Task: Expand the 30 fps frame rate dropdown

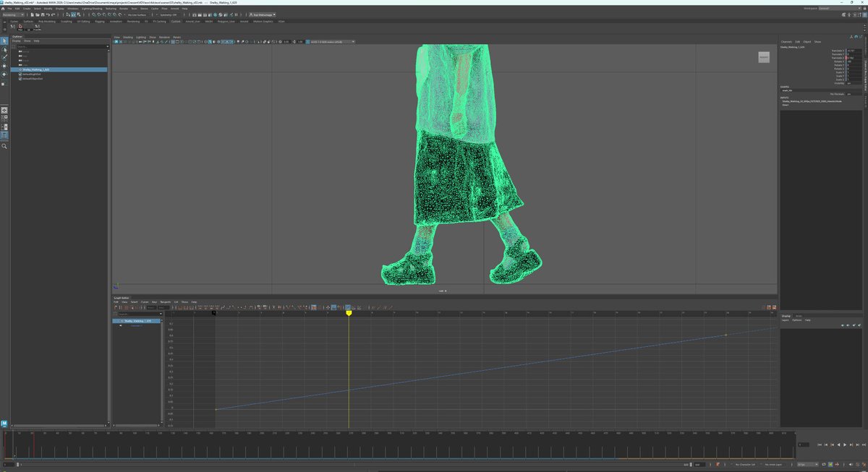Action: pos(807,464)
